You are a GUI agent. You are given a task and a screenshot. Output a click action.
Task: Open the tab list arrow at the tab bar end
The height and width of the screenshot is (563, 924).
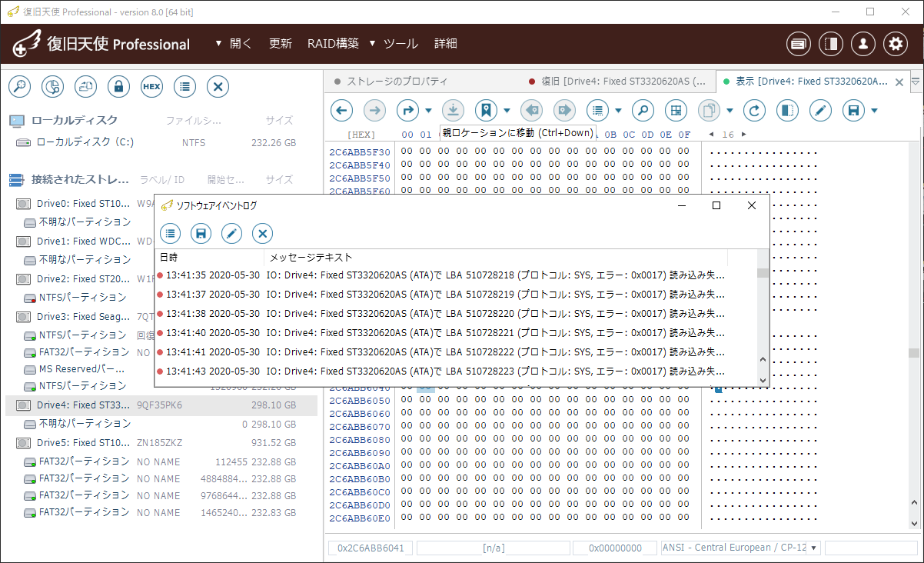[916, 81]
